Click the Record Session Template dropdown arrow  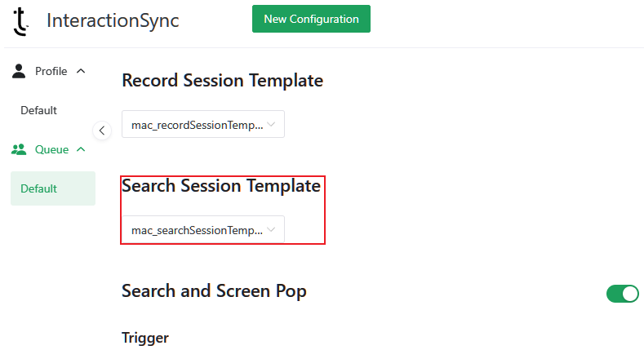click(272, 125)
